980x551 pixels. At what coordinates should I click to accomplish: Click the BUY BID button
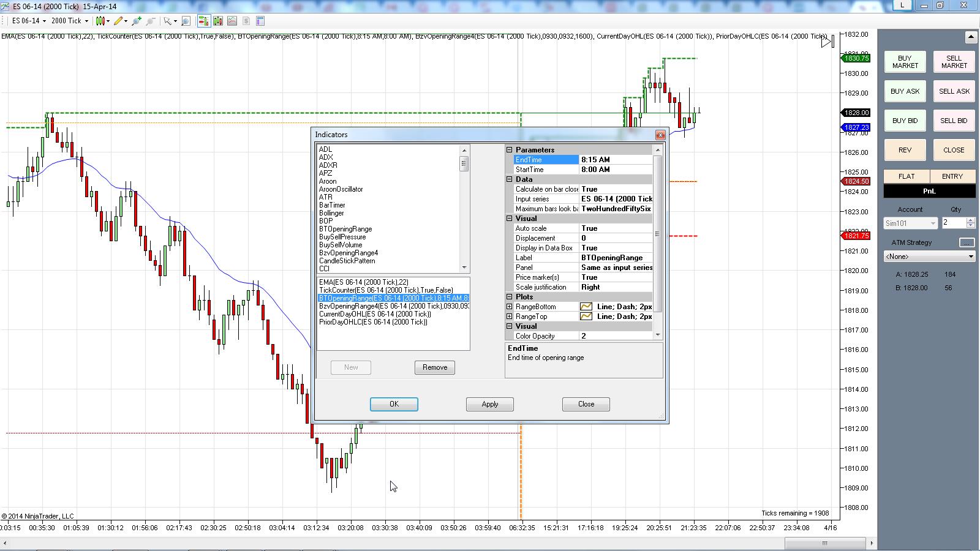[905, 121]
